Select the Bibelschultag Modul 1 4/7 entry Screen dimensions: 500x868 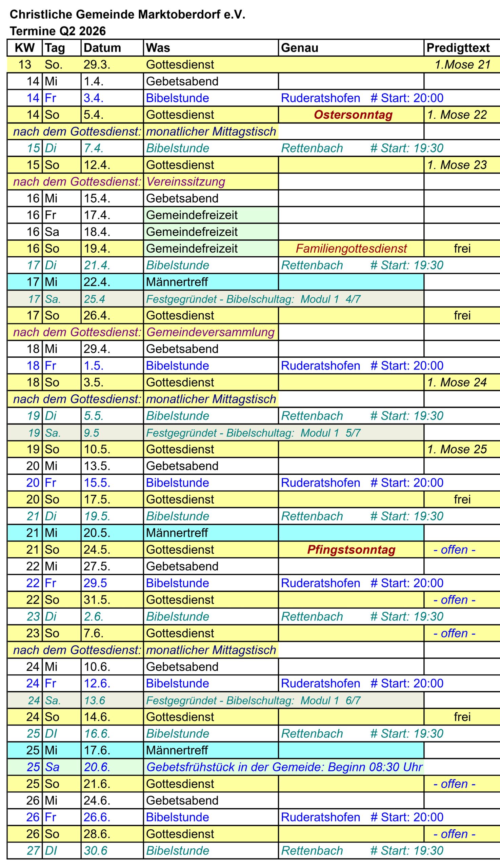point(253,299)
